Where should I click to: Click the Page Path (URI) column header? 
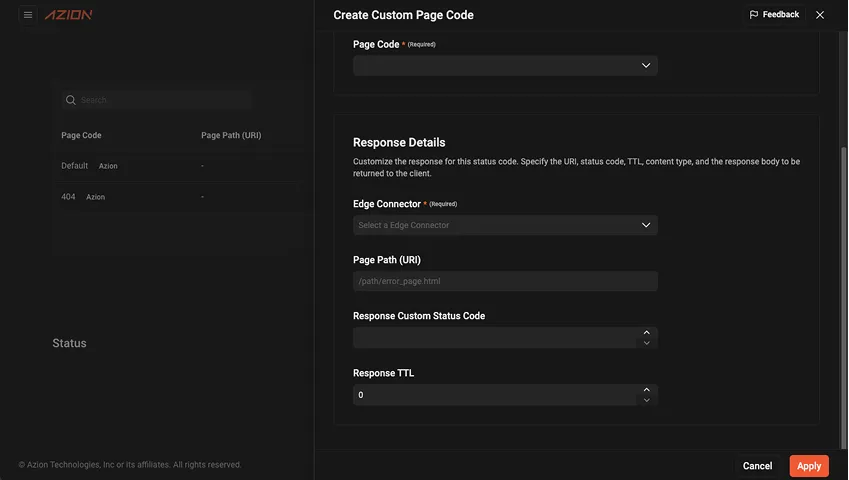pyautogui.click(x=231, y=135)
